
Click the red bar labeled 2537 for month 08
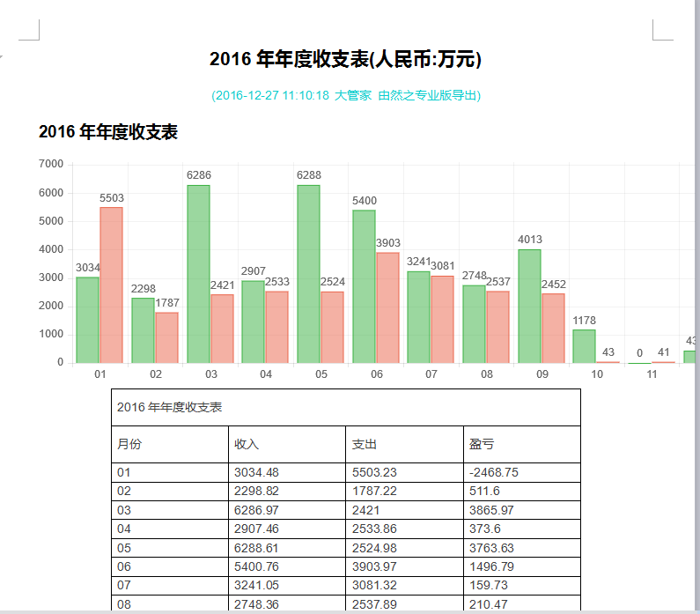pyautogui.click(x=497, y=327)
